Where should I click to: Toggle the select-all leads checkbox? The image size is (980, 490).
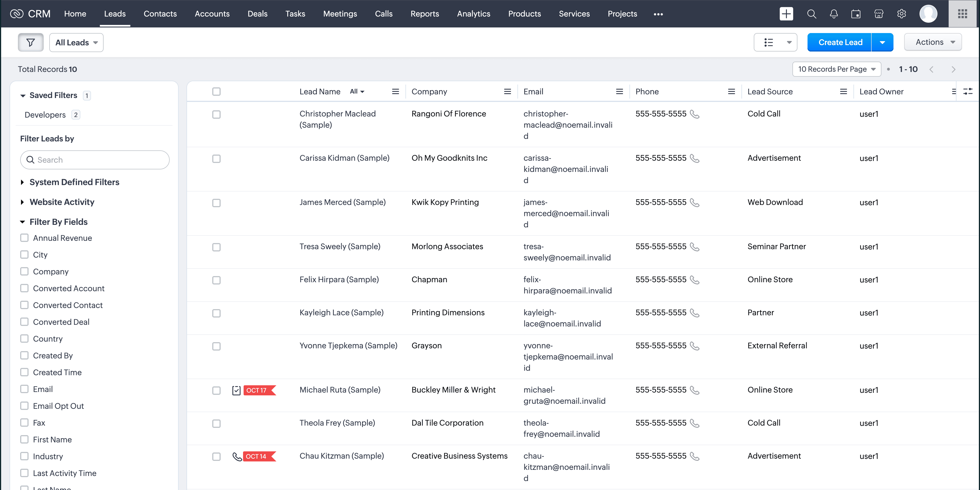point(216,91)
